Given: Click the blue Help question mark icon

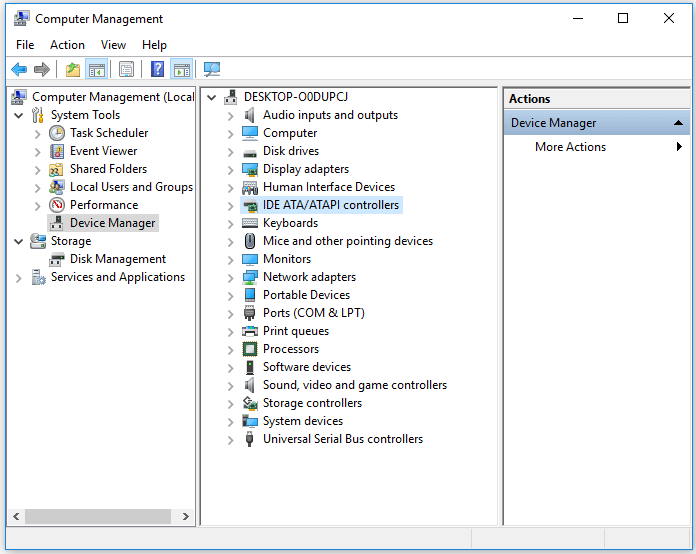Looking at the screenshot, I should click(x=157, y=69).
